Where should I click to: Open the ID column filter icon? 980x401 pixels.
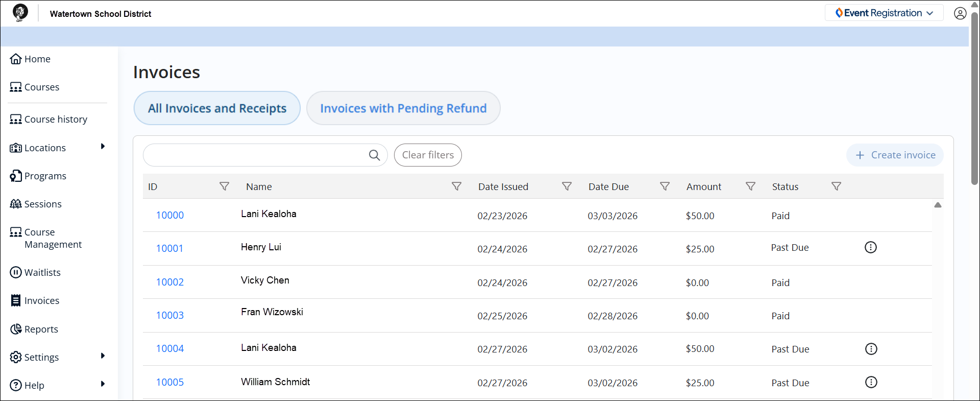[224, 186]
